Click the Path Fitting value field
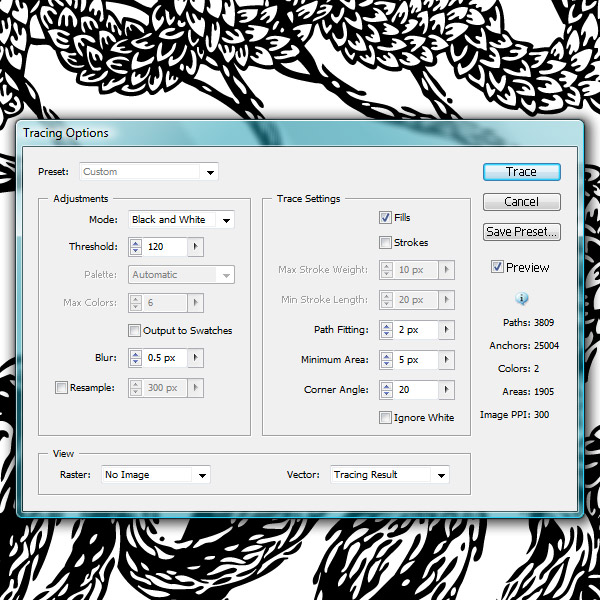This screenshot has width=600, height=600. (x=416, y=330)
